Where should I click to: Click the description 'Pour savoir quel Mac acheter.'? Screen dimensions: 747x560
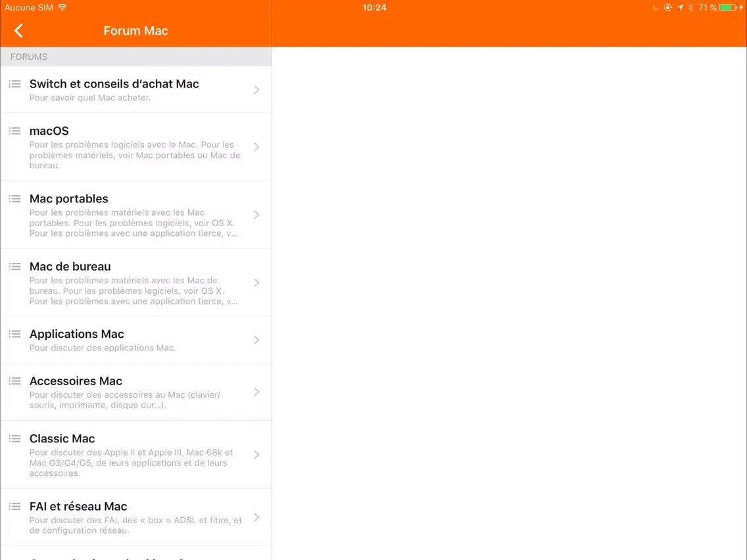pos(90,98)
